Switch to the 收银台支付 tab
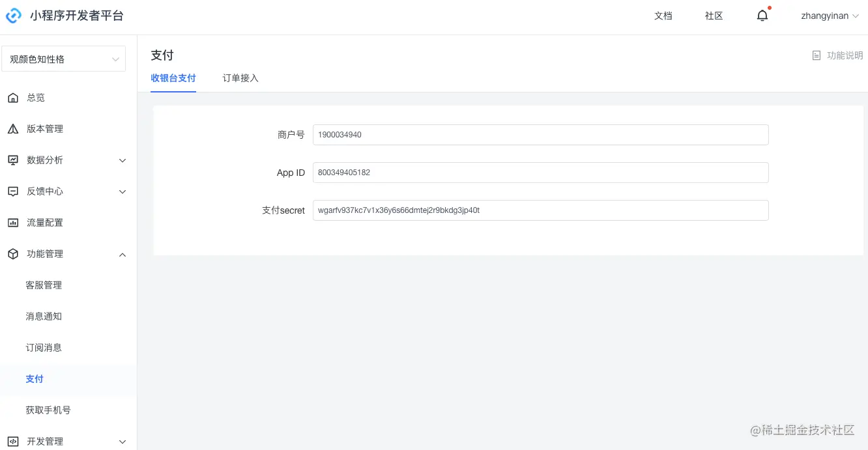 [x=173, y=78]
